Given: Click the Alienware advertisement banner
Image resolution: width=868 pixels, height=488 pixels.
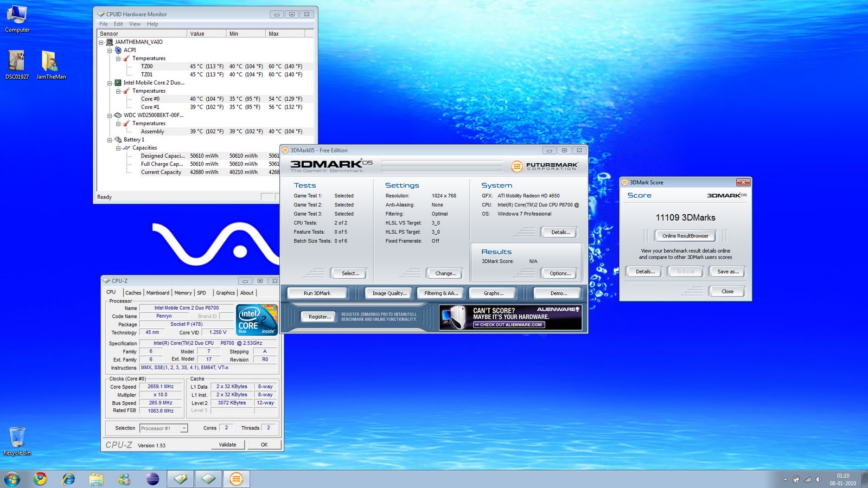Looking at the screenshot, I should [x=510, y=317].
